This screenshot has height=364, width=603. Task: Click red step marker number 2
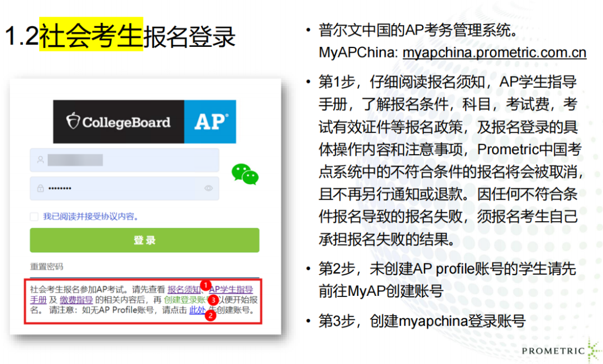pos(210,315)
